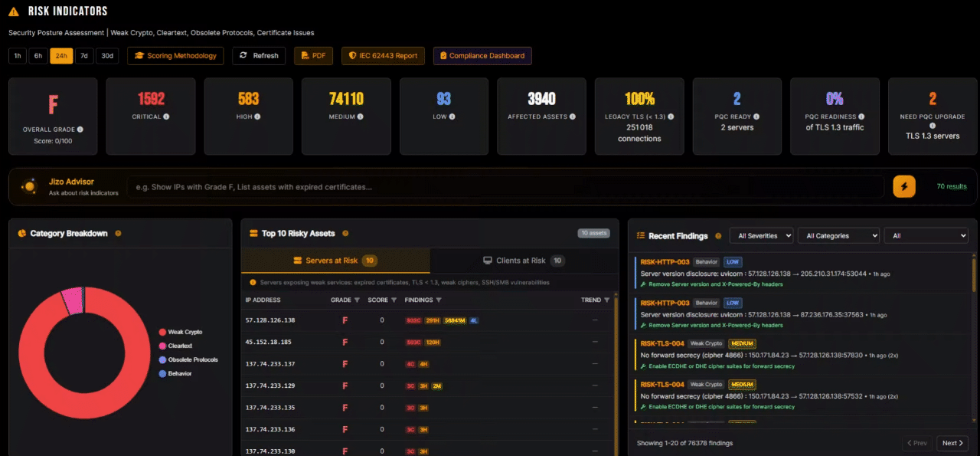Open the FINDINGS column filter dropdown
This screenshot has width=980, height=456.
point(439,300)
